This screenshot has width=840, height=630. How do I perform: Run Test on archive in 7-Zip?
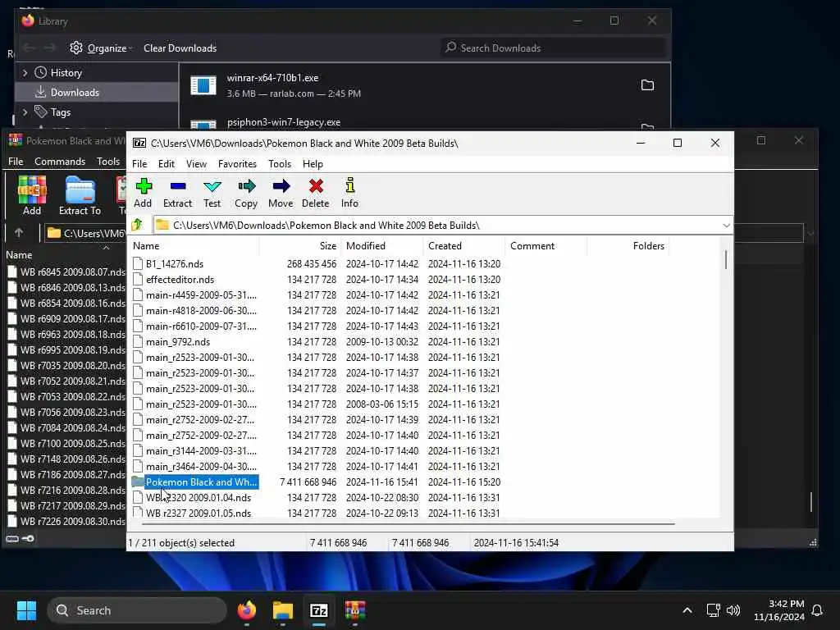point(212,193)
